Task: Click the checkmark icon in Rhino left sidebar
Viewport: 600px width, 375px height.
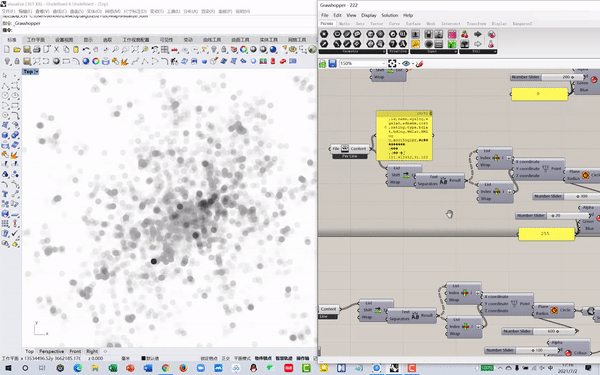Action: 15,233
